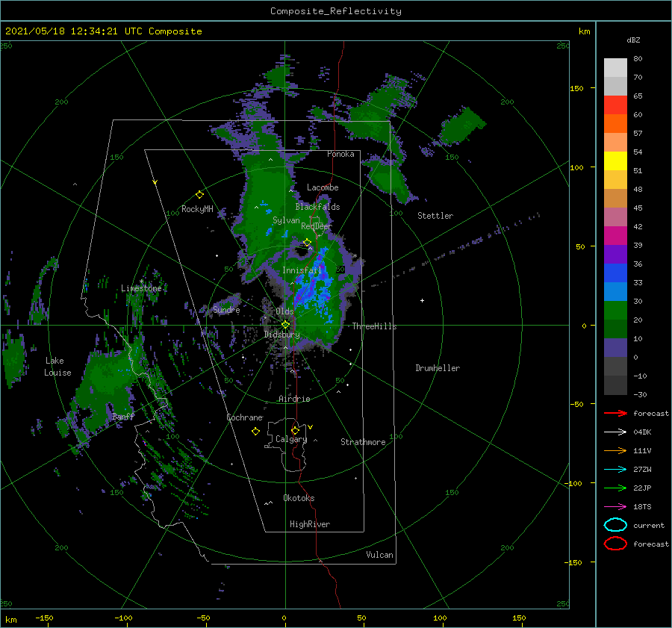Click the RockyMH label
672x628 pixels.
tap(197, 209)
